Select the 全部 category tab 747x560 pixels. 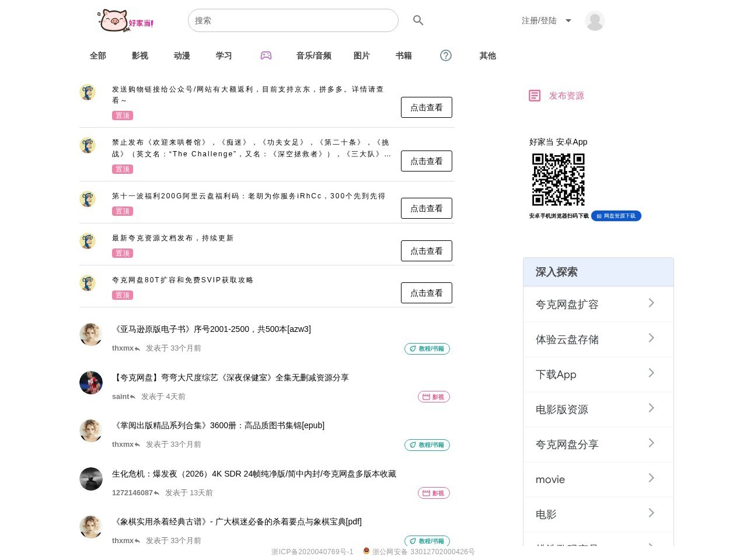click(x=98, y=55)
